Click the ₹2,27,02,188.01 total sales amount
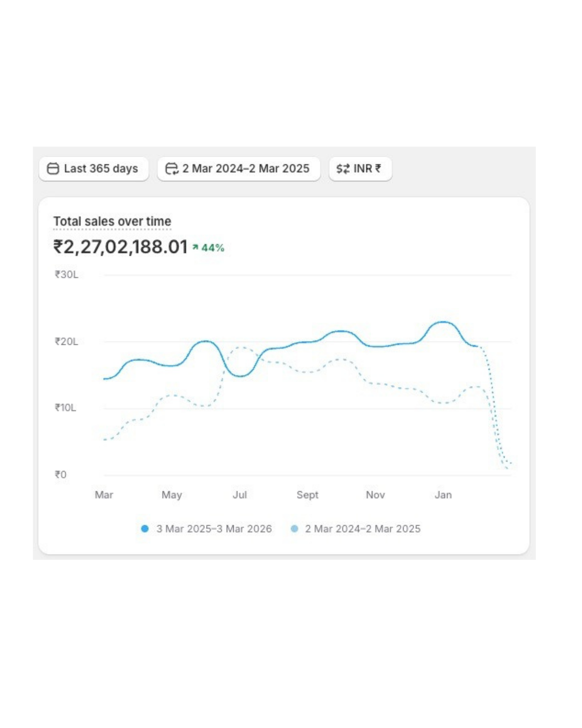Image resolution: width=582 pixels, height=728 pixels. (120, 247)
